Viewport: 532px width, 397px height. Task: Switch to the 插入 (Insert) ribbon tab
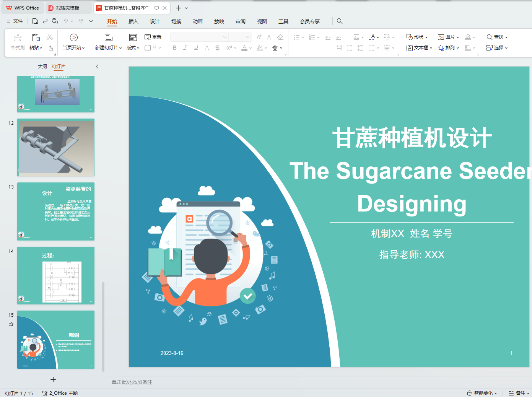point(133,21)
